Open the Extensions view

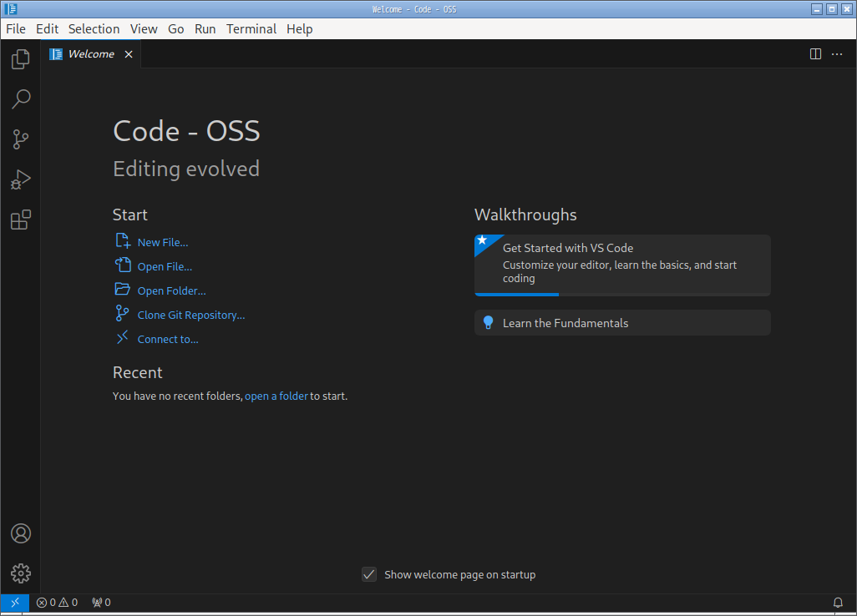(20, 220)
